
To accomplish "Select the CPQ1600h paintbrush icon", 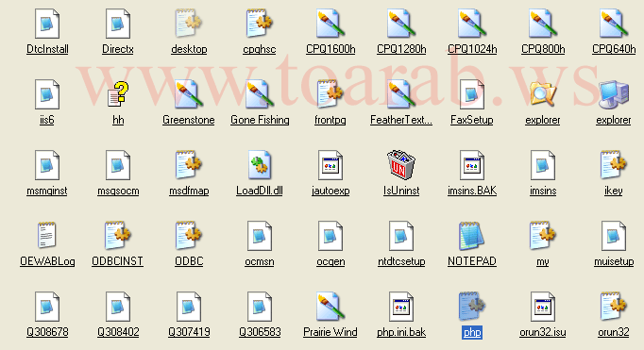I will (x=330, y=25).
